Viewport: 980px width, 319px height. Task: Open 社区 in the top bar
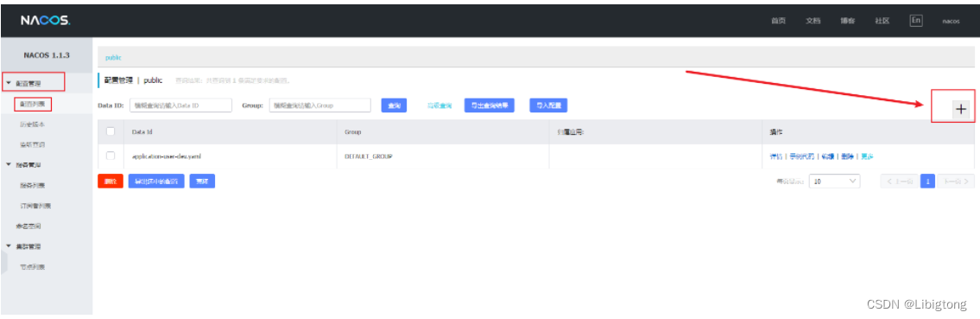(x=882, y=21)
